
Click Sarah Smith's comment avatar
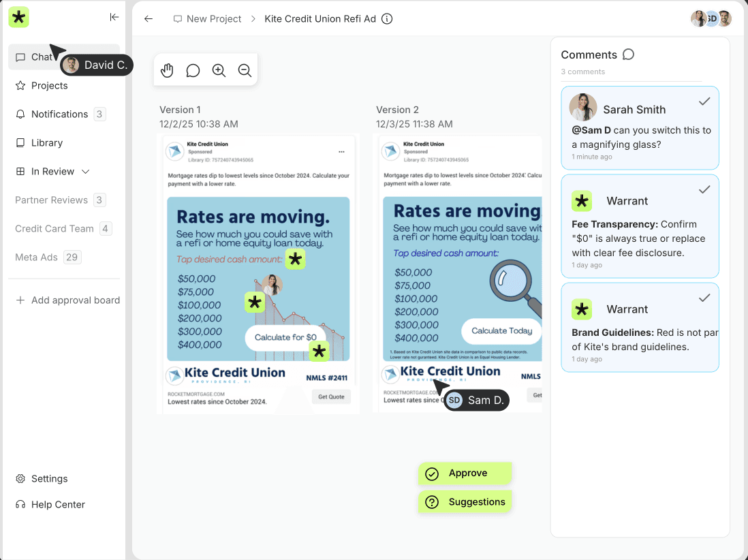point(583,107)
